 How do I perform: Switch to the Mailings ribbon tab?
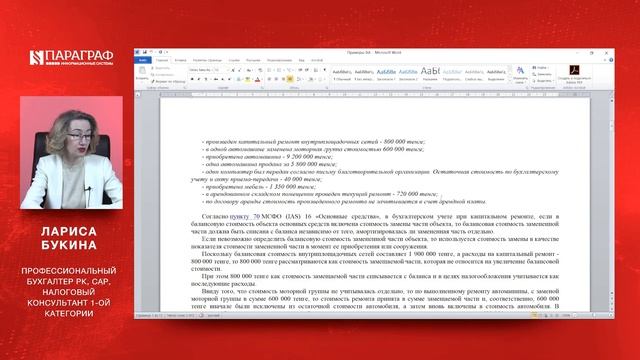[x=253, y=60]
